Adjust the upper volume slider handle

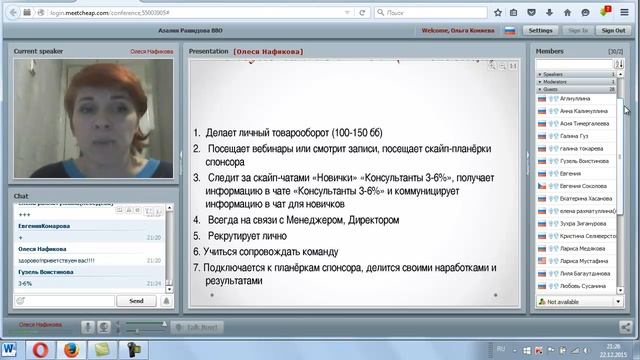pyautogui.click(x=164, y=324)
